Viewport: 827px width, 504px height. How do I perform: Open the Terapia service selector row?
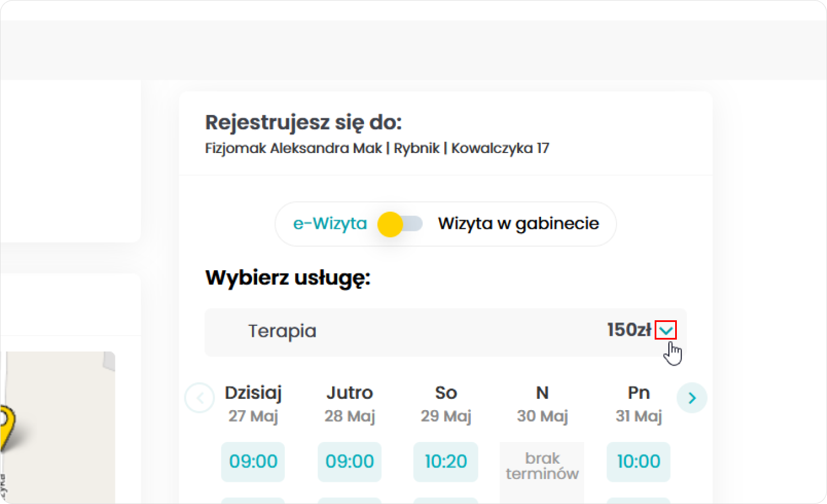[445, 332]
